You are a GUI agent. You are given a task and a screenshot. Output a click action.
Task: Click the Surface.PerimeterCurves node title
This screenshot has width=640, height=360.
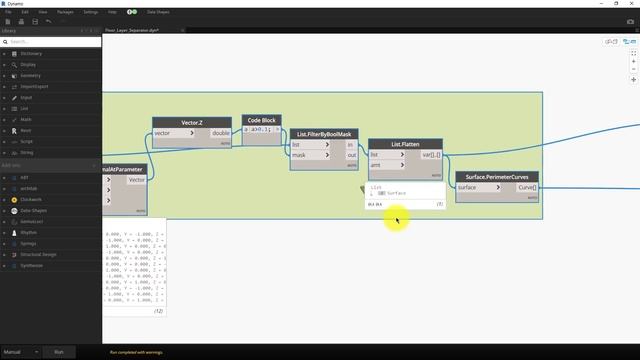coord(497,177)
